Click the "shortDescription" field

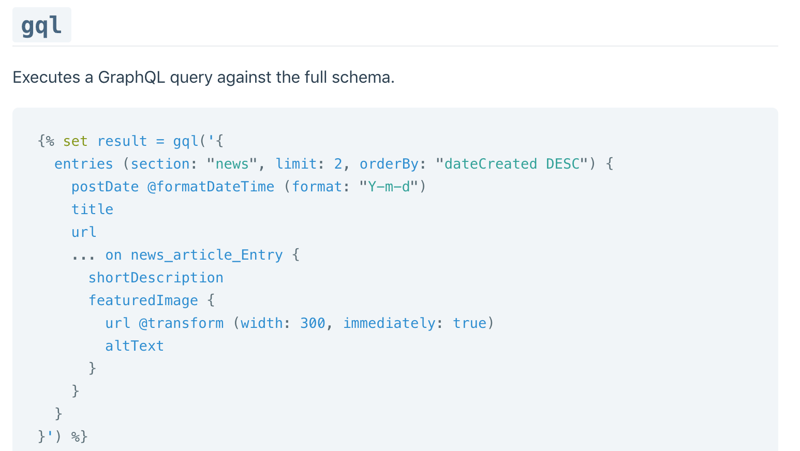(156, 278)
